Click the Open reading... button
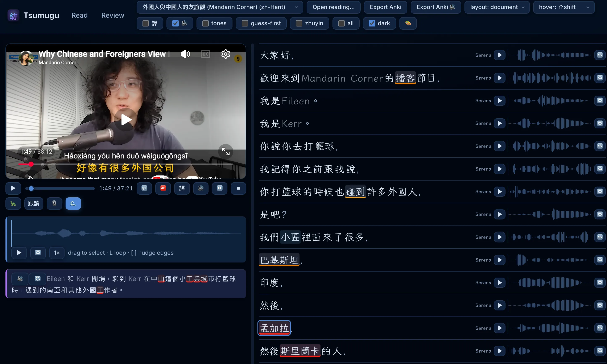The image size is (607, 364). click(x=333, y=7)
